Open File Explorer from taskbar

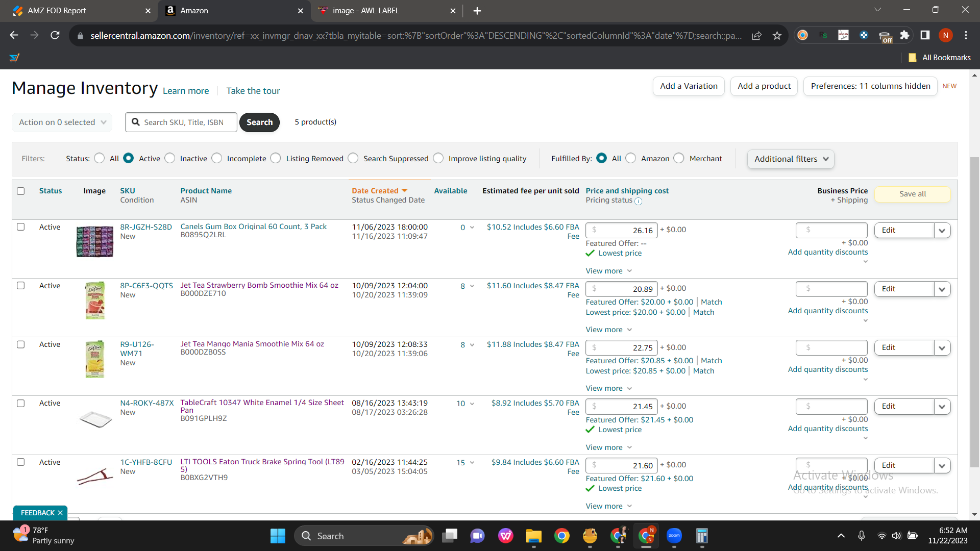pyautogui.click(x=533, y=536)
